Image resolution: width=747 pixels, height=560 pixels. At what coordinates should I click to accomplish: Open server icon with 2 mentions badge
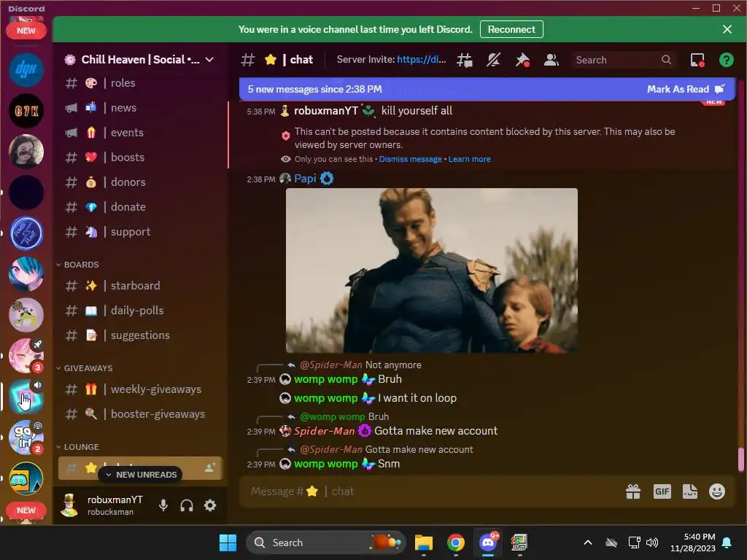26,437
